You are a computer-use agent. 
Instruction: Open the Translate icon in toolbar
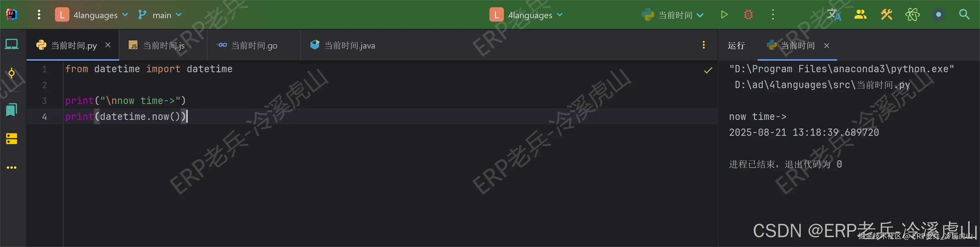coord(834,15)
